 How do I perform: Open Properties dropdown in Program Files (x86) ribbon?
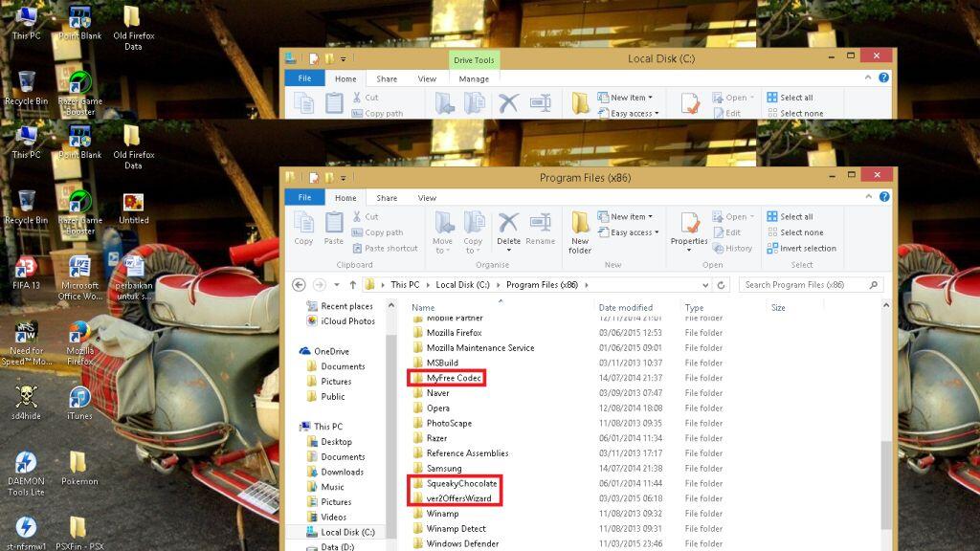pos(689,250)
